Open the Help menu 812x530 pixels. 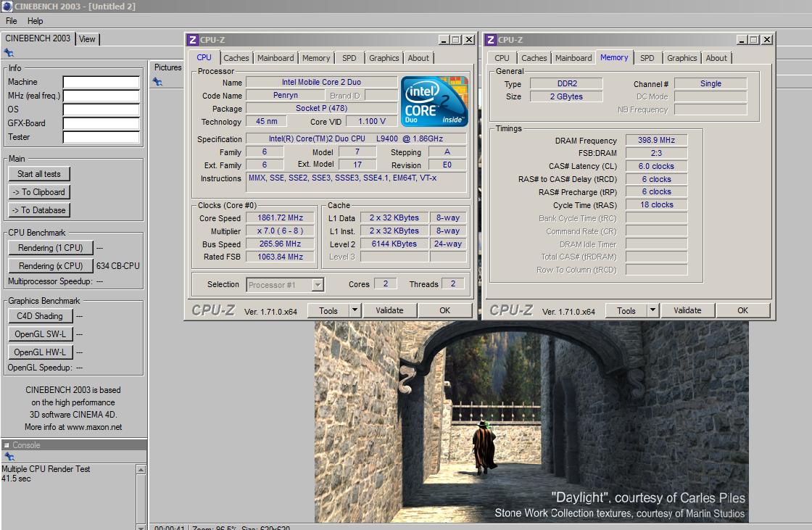pyautogui.click(x=36, y=21)
